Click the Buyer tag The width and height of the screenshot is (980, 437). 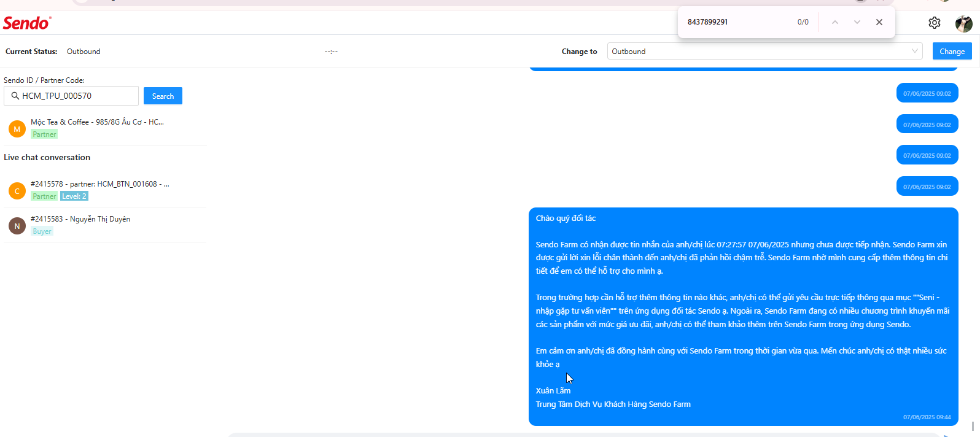42,231
